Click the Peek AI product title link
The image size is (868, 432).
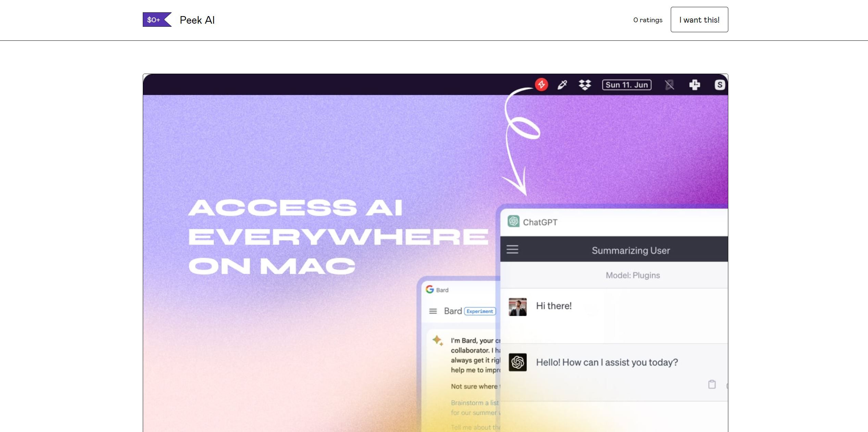point(197,20)
